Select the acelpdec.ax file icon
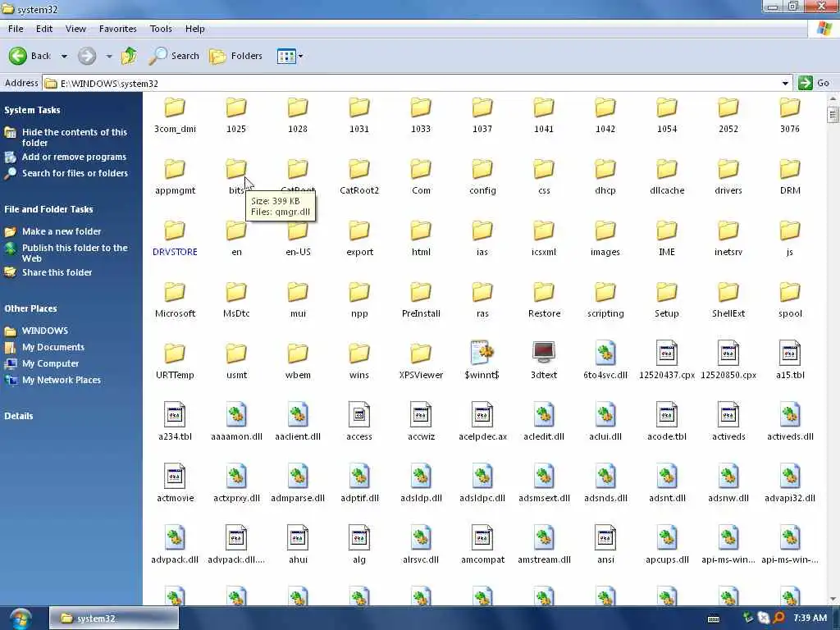This screenshot has height=630, width=840. [x=482, y=414]
